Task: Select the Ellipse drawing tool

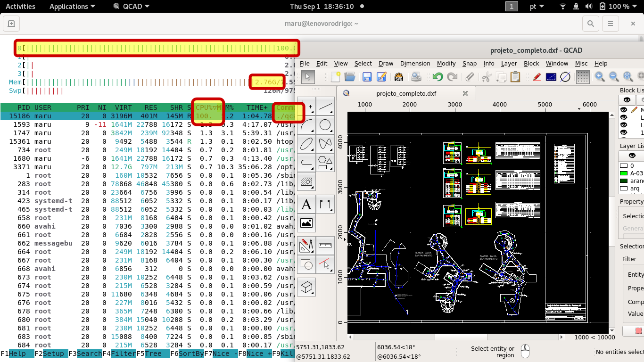Action: click(306, 144)
